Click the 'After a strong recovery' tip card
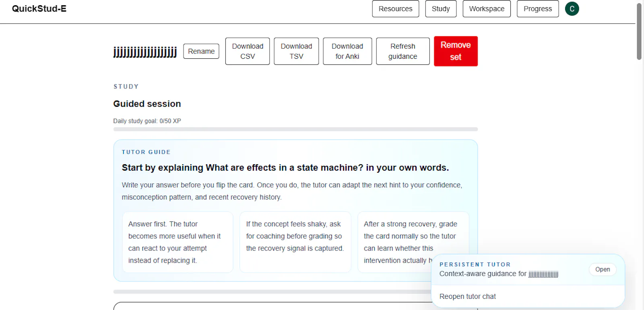Screen dimensions: 644x310 (x=413, y=242)
